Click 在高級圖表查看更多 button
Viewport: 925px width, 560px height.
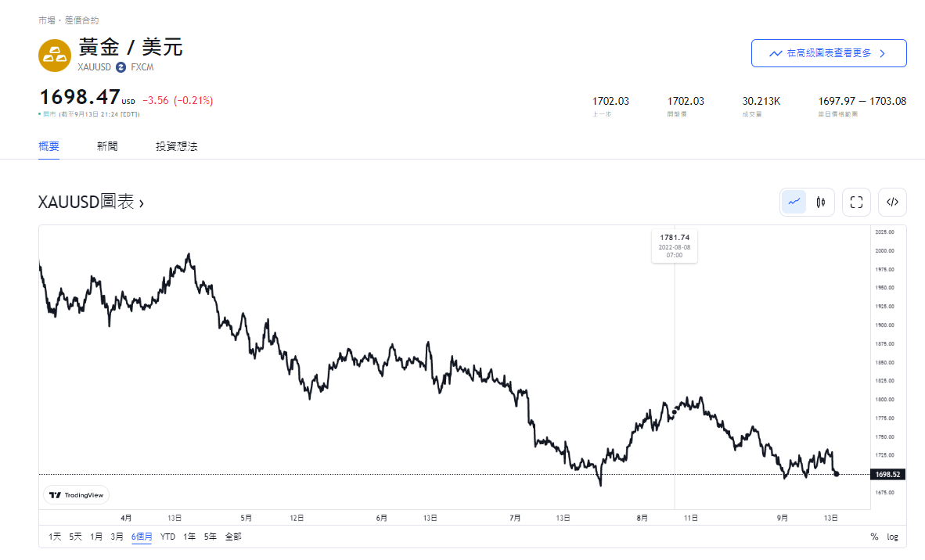[x=829, y=53]
